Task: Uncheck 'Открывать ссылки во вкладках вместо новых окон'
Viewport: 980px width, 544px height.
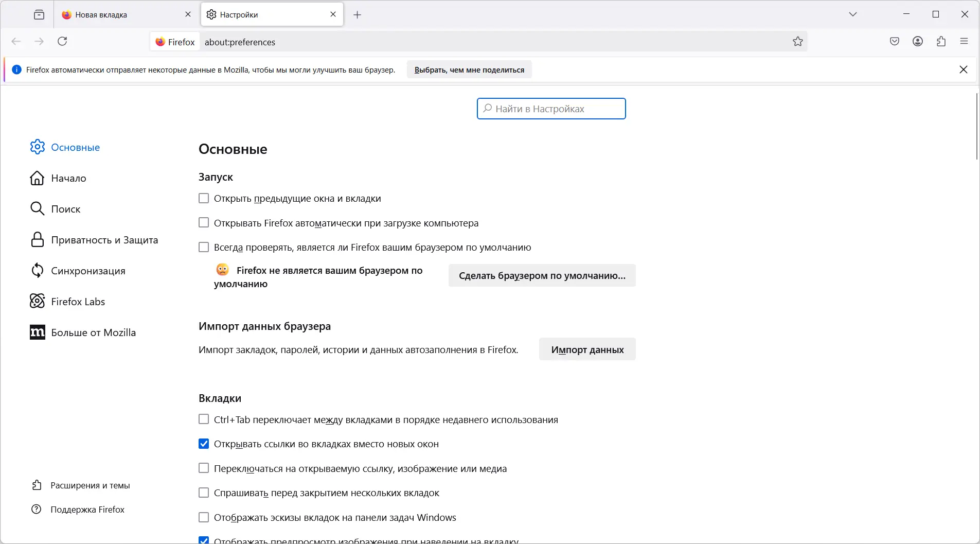Action: click(204, 444)
